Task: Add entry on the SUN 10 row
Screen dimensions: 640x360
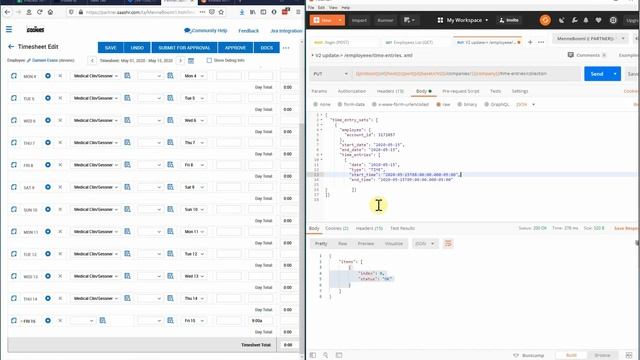Action: [x=48, y=209]
